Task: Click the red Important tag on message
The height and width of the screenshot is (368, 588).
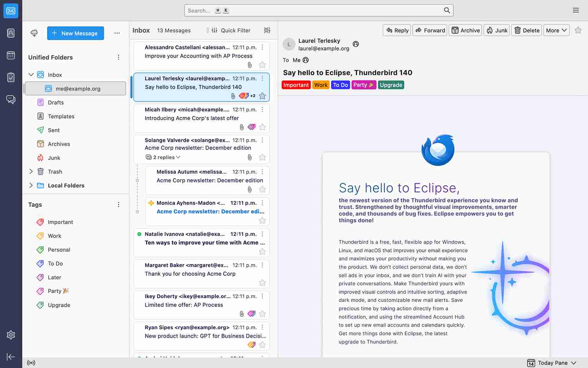Action: tap(296, 85)
